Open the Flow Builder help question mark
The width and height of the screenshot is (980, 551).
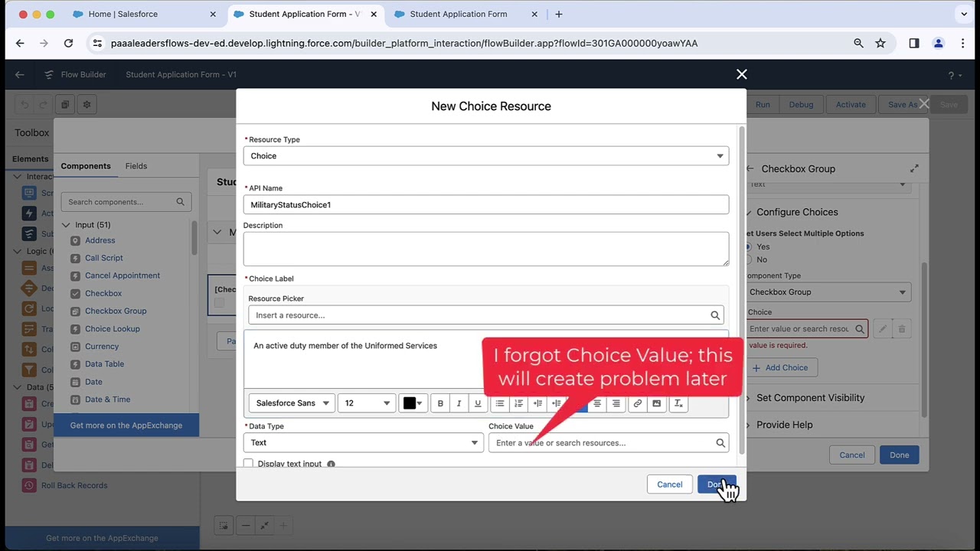951,75
